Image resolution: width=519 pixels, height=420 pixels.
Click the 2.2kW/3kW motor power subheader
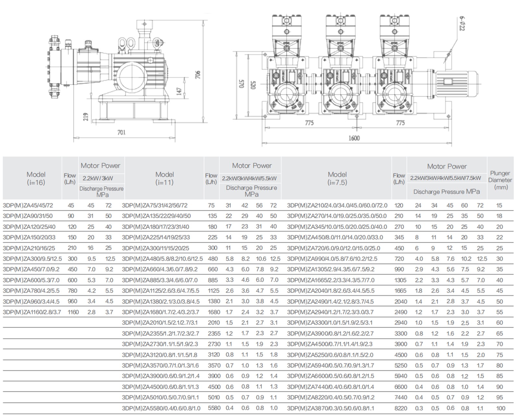(x=98, y=178)
